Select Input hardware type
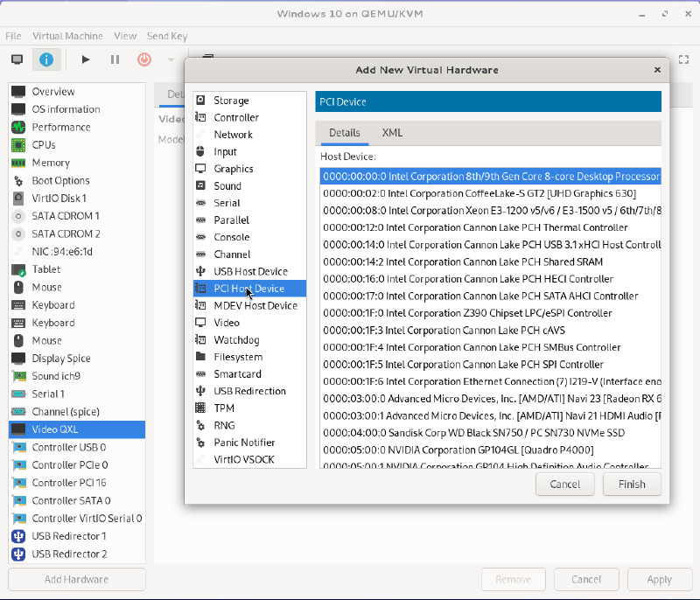Screen dimensions: 700x600 249,151
